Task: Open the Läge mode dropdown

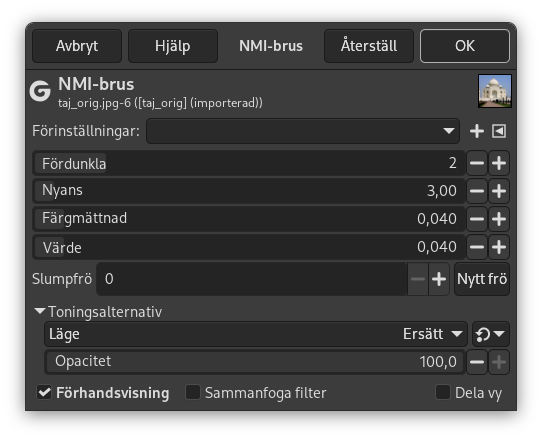Action: click(256, 334)
